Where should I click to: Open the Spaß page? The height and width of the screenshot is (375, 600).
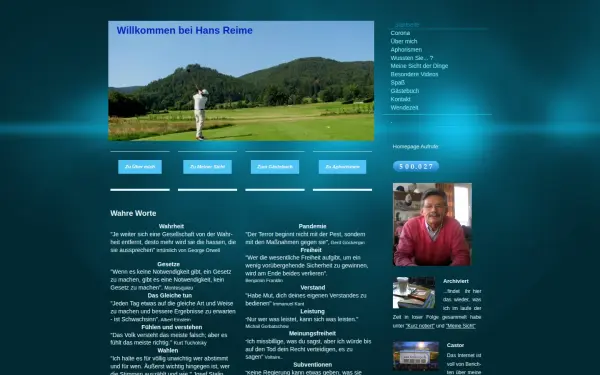click(398, 83)
